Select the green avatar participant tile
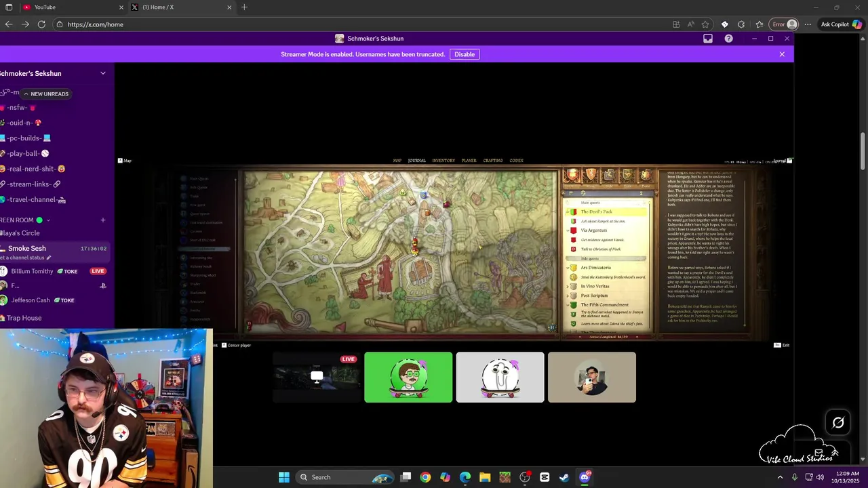 click(x=408, y=378)
